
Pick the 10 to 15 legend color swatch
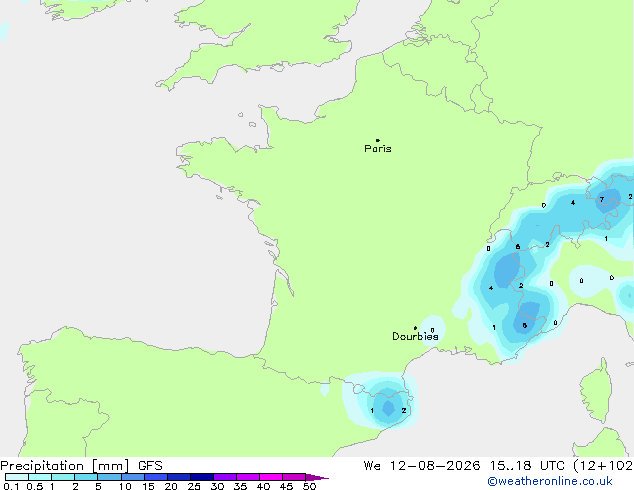pos(133,477)
